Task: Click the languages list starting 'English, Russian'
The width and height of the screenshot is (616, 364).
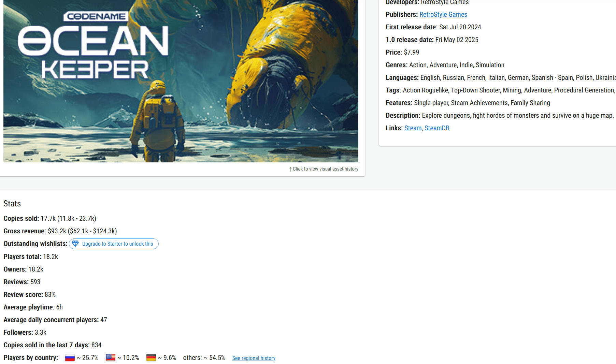Action: click(518, 77)
